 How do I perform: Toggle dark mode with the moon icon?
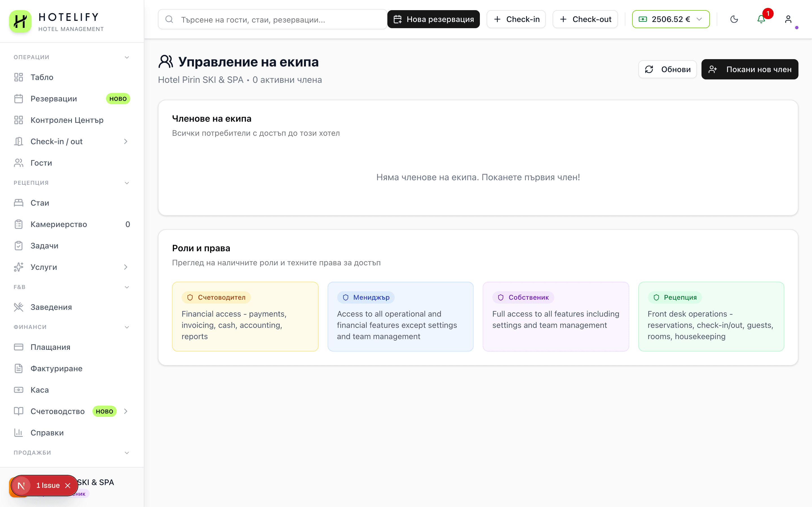[734, 19]
